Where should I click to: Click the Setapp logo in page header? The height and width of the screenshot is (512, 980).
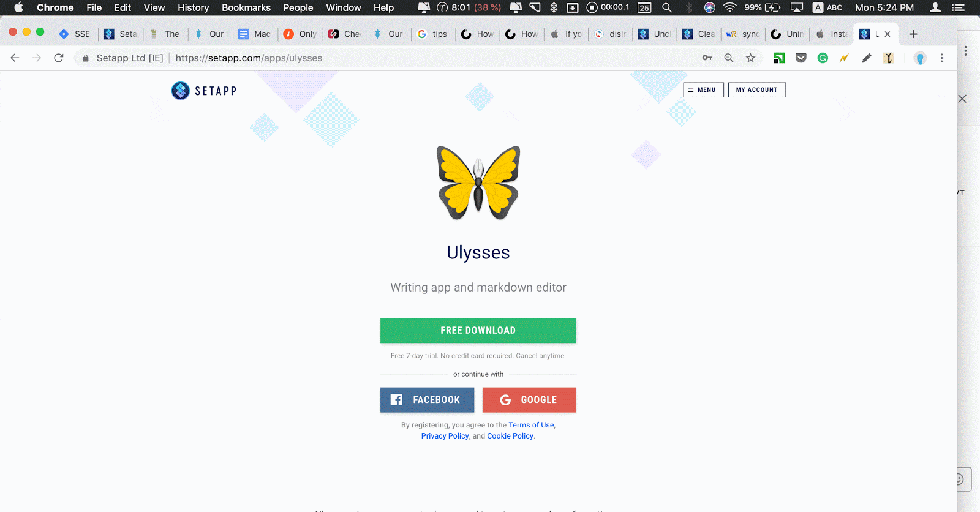pyautogui.click(x=204, y=91)
